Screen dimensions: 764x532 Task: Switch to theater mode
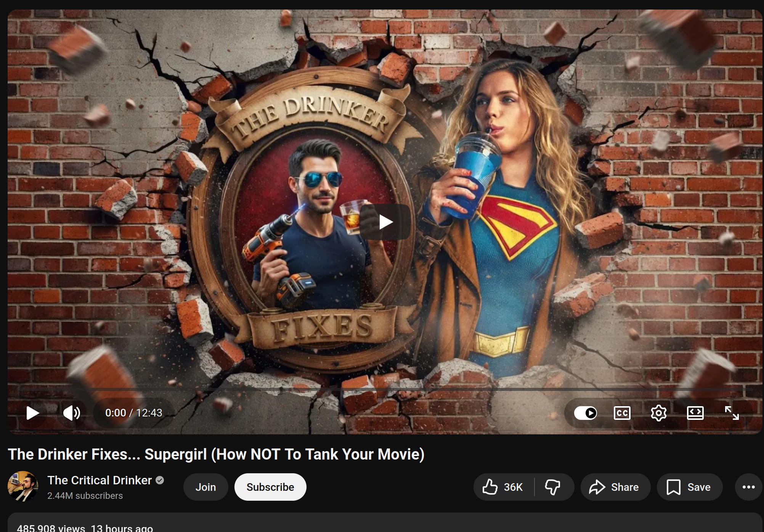(695, 413)
